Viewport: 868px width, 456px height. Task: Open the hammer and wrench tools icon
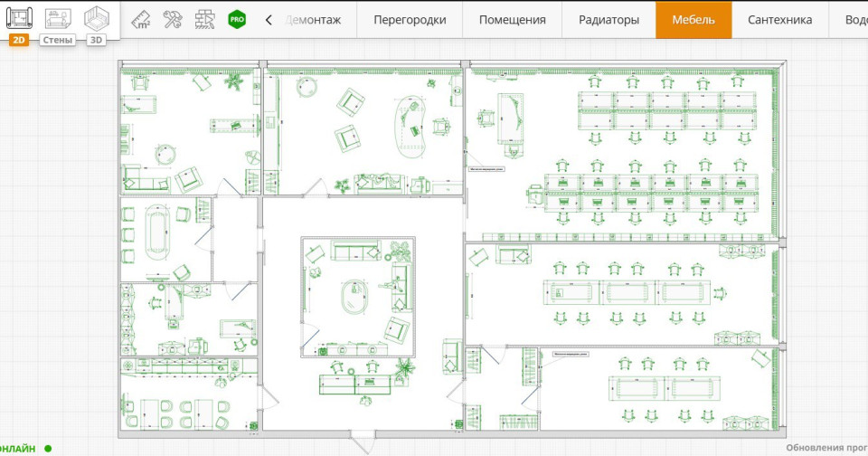173,20
